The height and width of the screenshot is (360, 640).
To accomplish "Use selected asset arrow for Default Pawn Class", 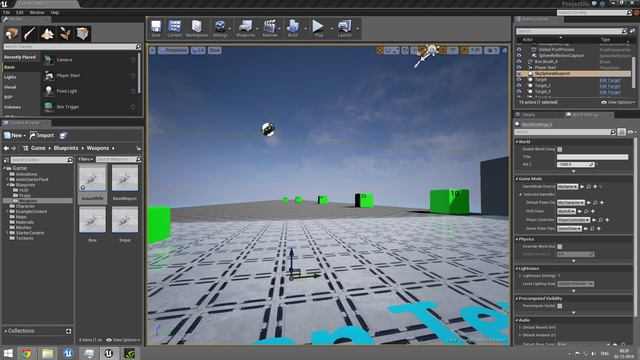I will click(x=589, y=202).
